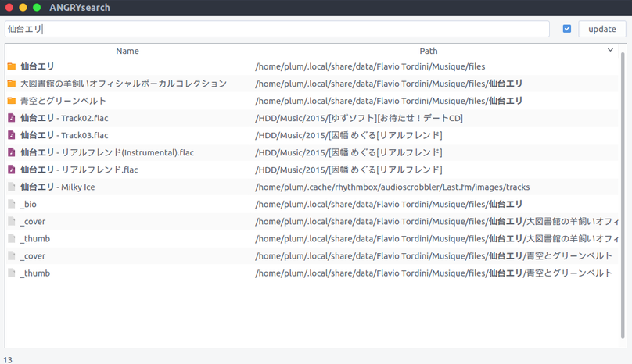The width and height of the screenshot is (632, 364).
Task: Sort results by Name column header
Action: (x=127, y=51)
